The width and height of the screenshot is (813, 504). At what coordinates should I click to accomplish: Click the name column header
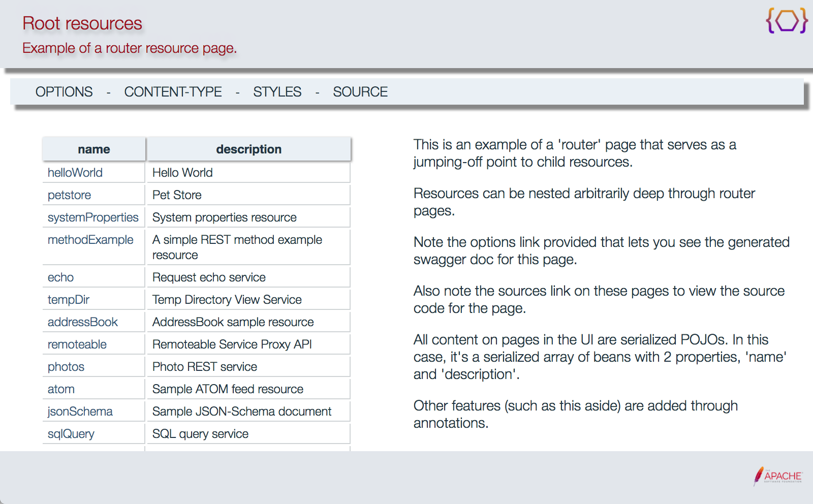(94, 149)
